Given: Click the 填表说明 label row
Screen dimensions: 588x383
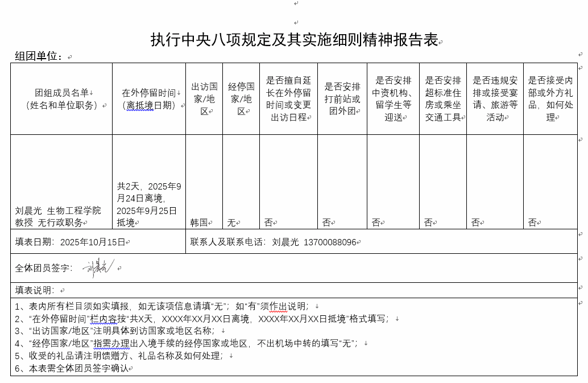Looking at the screenshot, I should 35,290.
